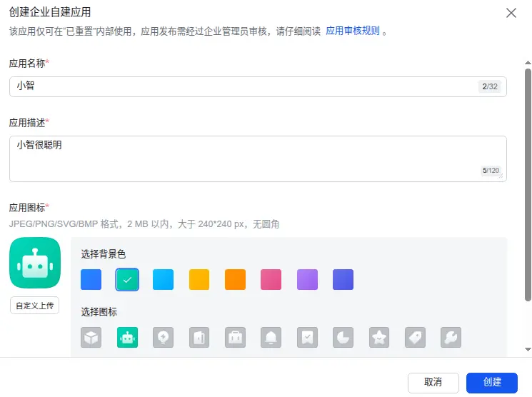Click the scrollbar down arrow

528,349
